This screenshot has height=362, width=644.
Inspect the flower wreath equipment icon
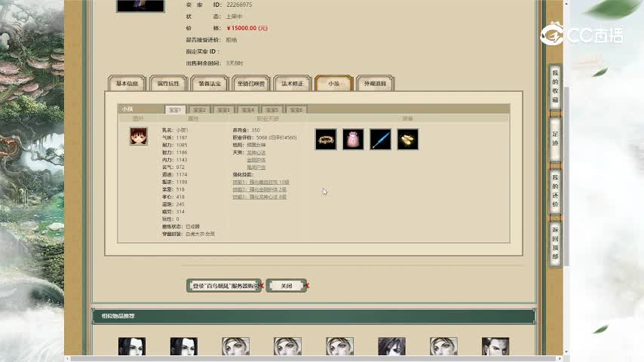point(326,140)
